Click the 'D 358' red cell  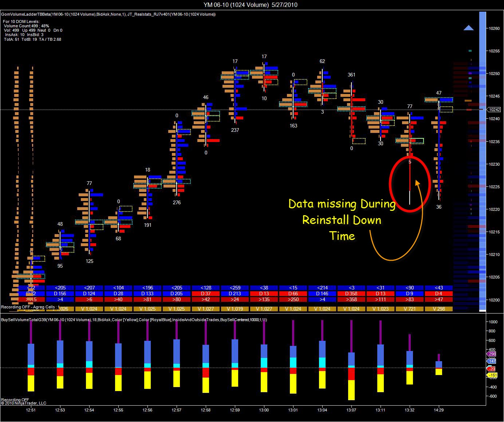tap(351, 293)
